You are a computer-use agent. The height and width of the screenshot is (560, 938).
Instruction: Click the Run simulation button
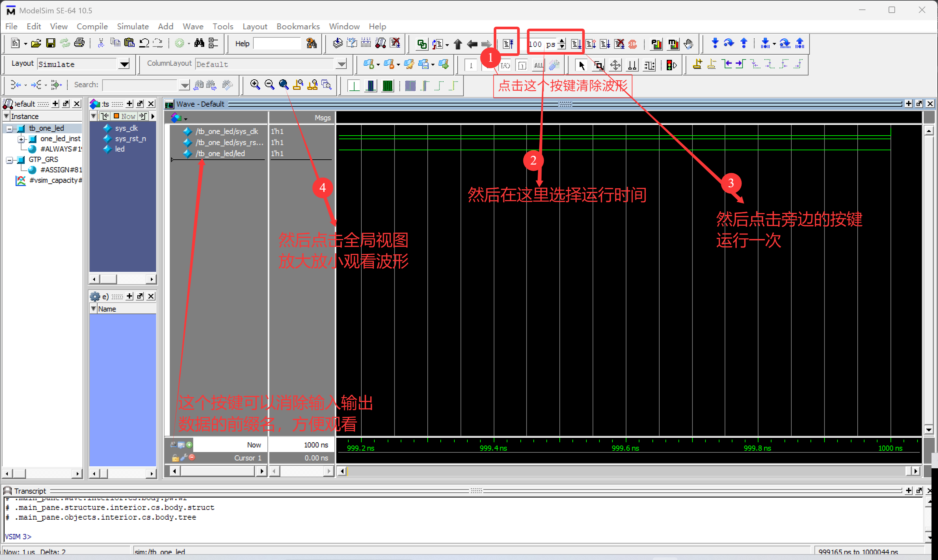(576, 44)
